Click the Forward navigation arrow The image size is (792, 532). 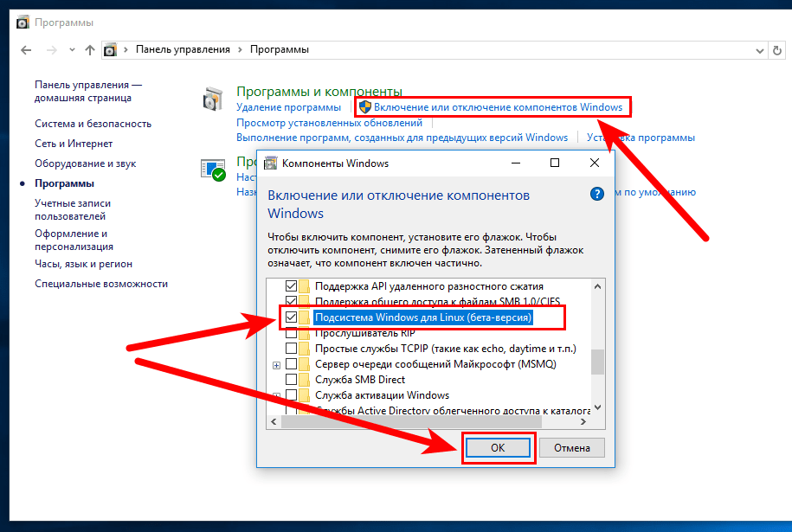52,50
